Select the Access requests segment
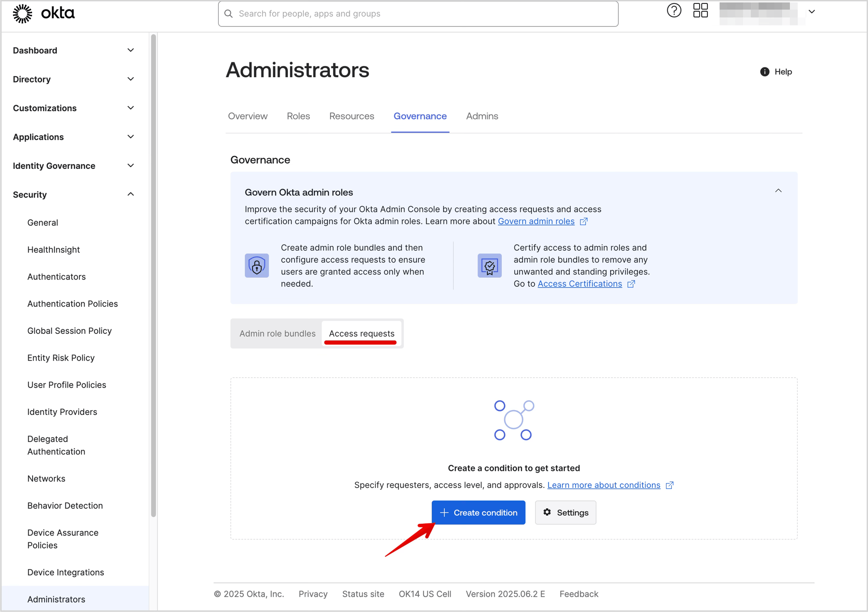Screen dimensions: 868x612 362,333
